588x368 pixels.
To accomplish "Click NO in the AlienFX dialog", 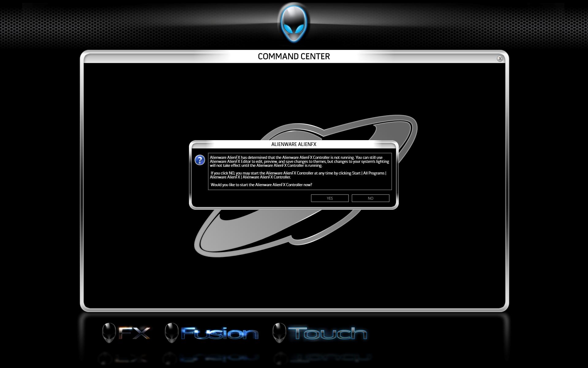I will [x=370, y=198].
